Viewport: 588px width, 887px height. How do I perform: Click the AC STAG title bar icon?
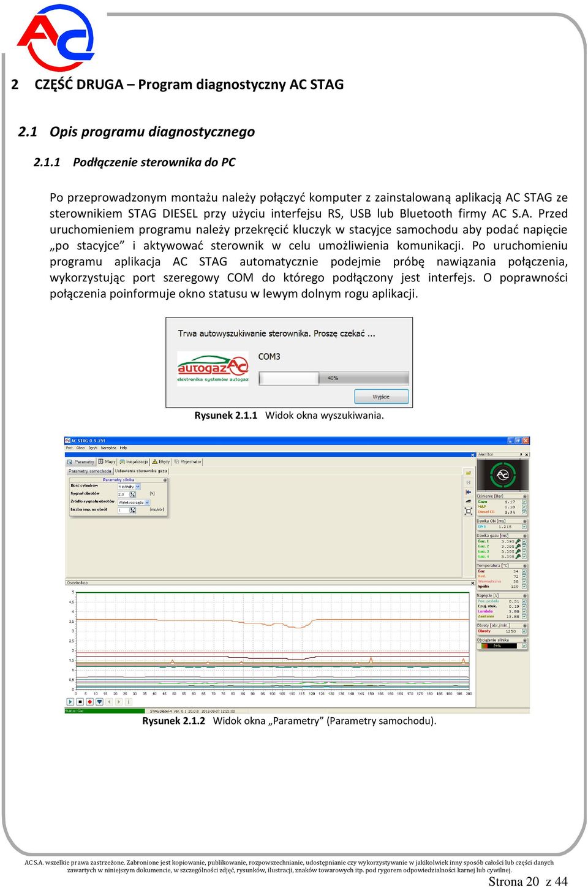tap(67, 441)
